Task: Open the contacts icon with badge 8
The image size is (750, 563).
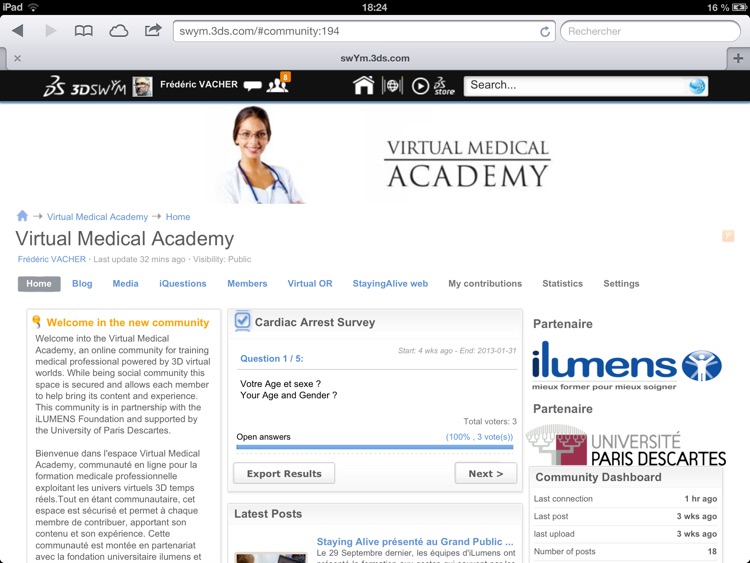Action: [278, 83]
